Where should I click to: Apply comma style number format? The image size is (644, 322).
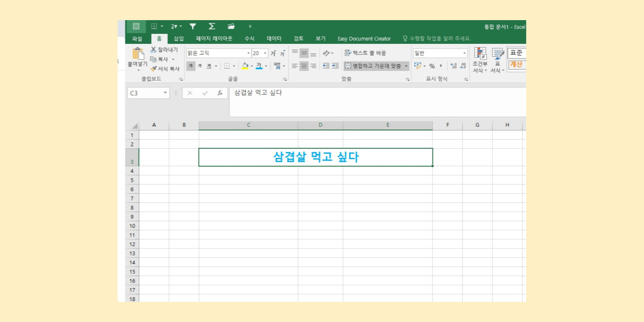441,66
